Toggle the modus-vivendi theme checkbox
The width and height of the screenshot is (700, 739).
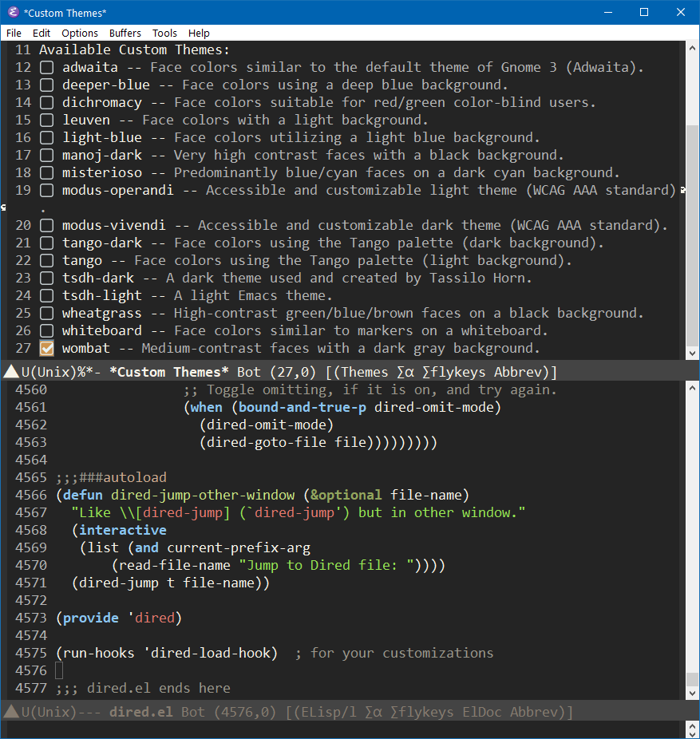(46, 225)
